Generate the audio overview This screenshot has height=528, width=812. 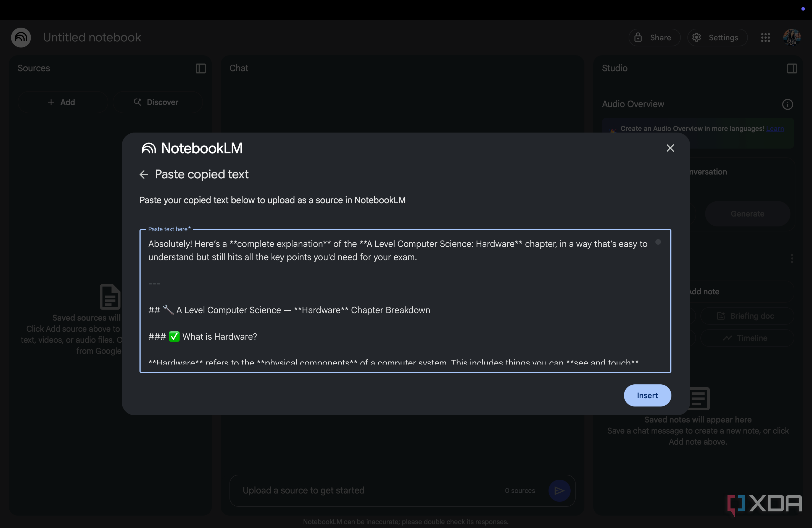coord(747,214)
